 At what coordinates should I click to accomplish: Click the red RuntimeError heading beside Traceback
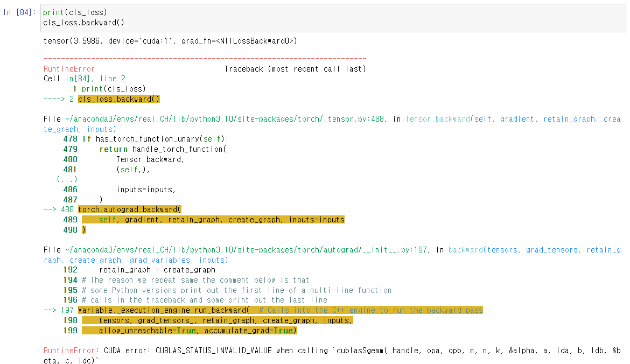point(69,69)
